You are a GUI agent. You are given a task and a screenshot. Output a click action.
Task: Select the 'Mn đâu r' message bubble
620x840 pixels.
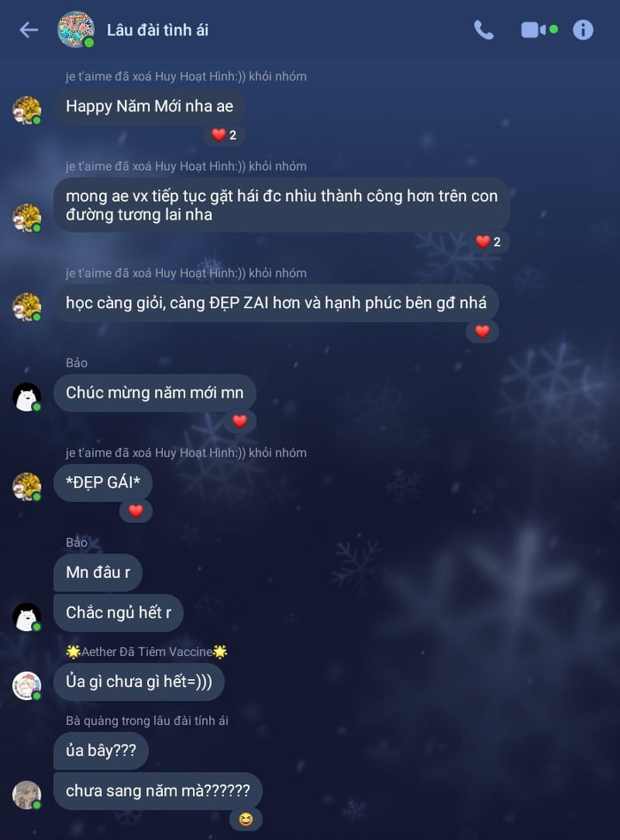click(98, 573)
